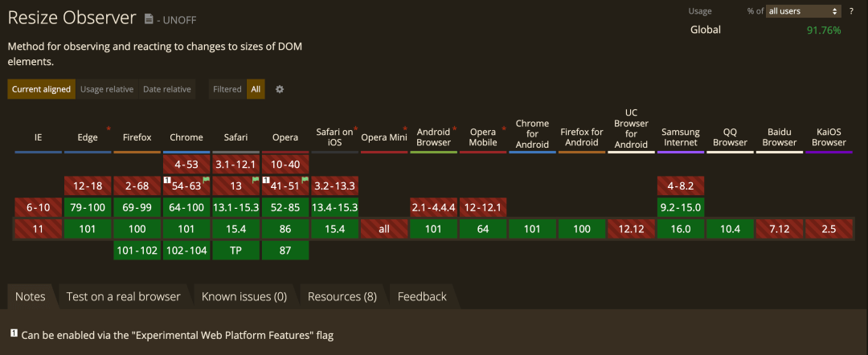Click the UNOFF status label
The image size is (868, 355).
coord(181,20)
